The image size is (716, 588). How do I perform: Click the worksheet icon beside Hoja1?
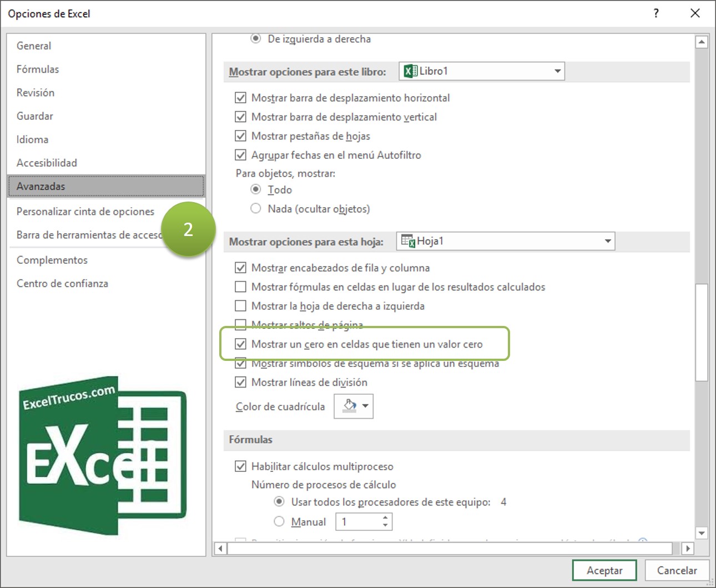pos(408,241)
